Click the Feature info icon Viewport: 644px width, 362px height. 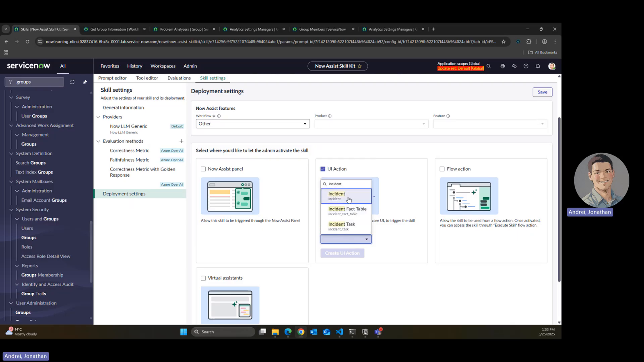click(448, 116)
